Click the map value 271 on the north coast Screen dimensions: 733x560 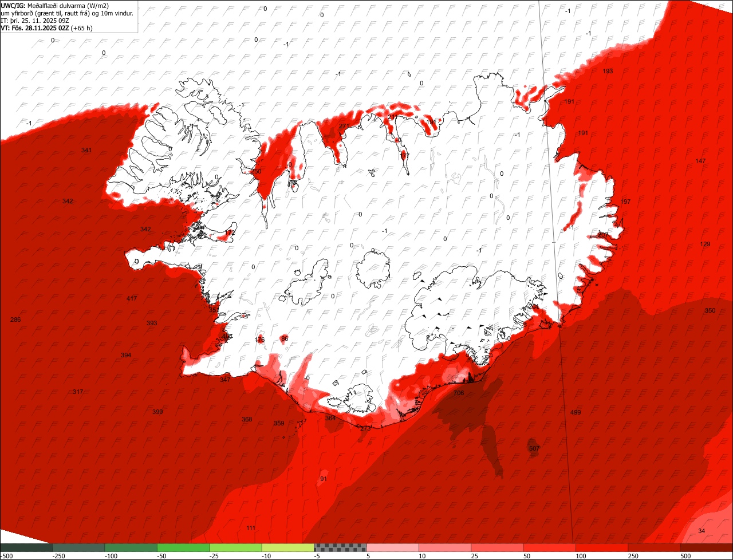344,127
